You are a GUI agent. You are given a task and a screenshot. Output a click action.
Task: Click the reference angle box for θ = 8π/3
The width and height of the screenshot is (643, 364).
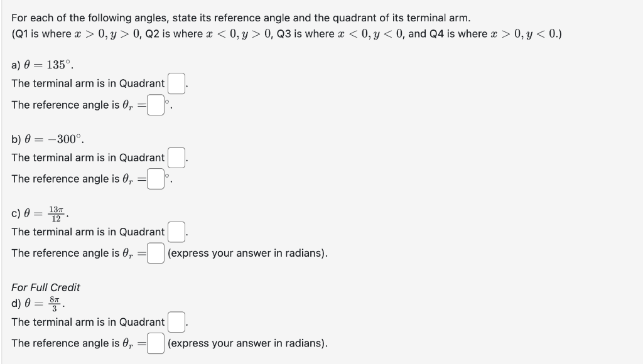coord(156,343)
